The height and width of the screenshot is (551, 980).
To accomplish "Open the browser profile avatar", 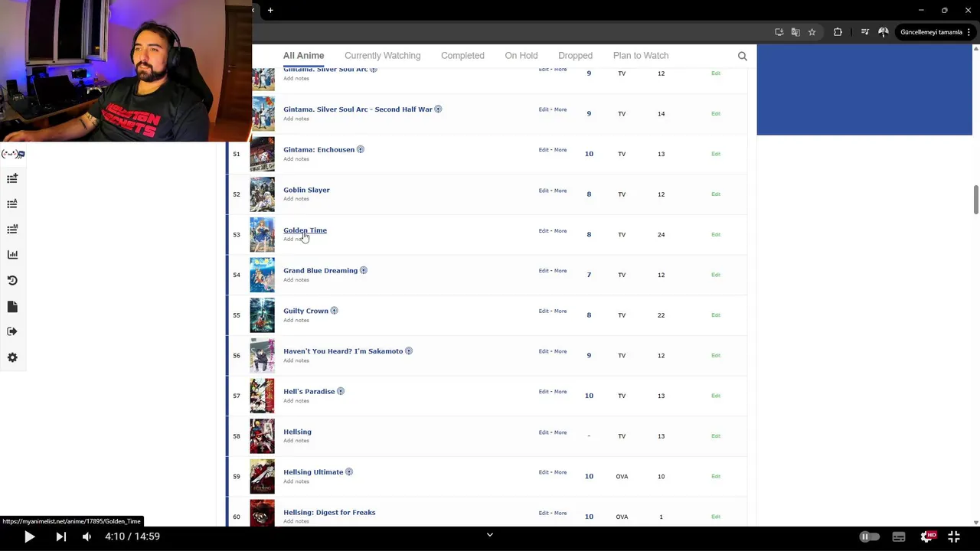I will tap(884, 32).
